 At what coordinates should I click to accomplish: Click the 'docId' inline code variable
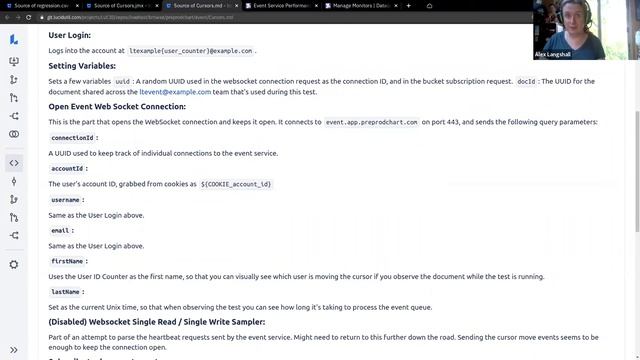[x=526, y=82]
